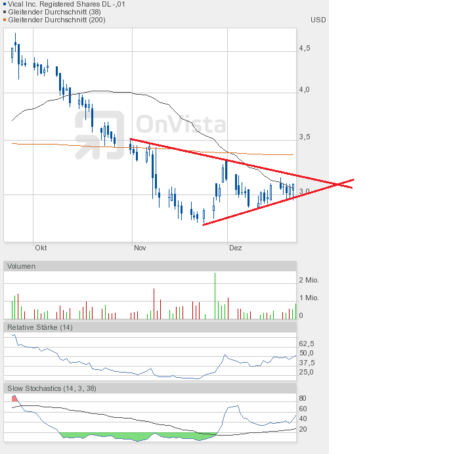Select 'Gleitender Durchschnitt (38)' legend text
Screen dimensions: 476x454
pyautogui.click(x=54, y=12)
